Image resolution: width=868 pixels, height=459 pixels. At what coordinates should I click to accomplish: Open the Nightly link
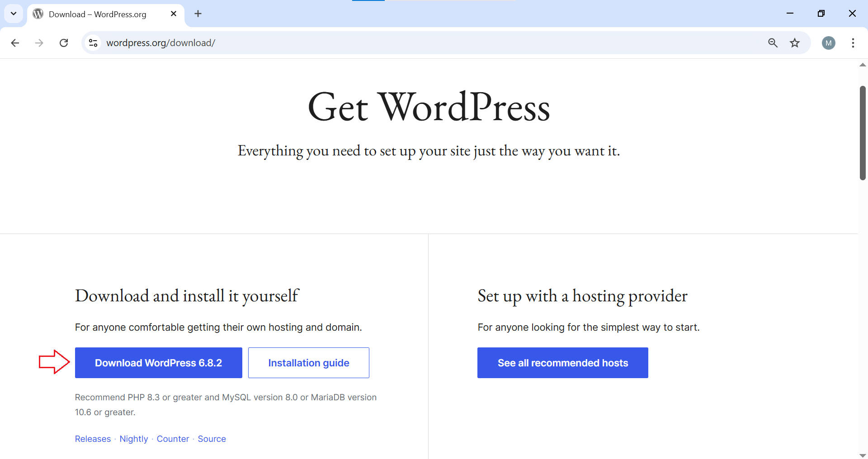[133, 439]
